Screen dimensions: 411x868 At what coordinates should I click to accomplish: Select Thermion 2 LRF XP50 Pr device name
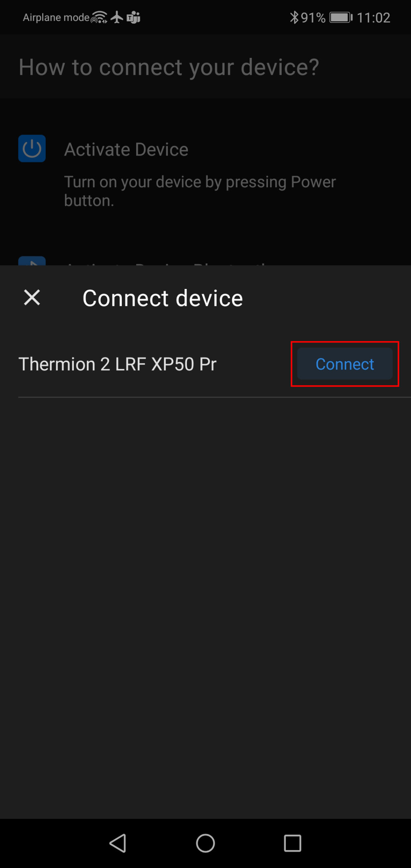[117, 364]
